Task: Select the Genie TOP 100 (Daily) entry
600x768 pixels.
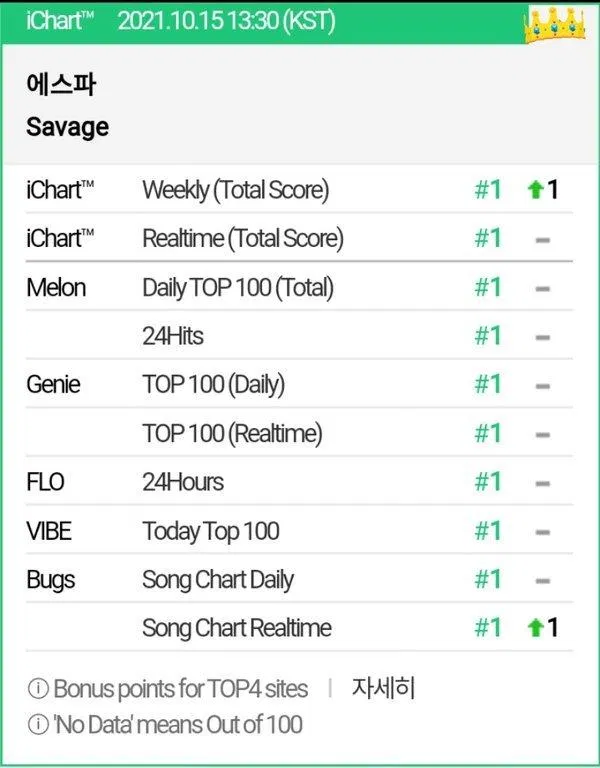Action: [213, 385]
